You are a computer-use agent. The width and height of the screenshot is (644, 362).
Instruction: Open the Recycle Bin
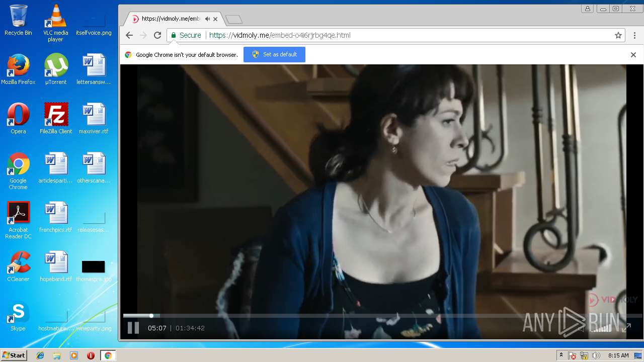18,21
